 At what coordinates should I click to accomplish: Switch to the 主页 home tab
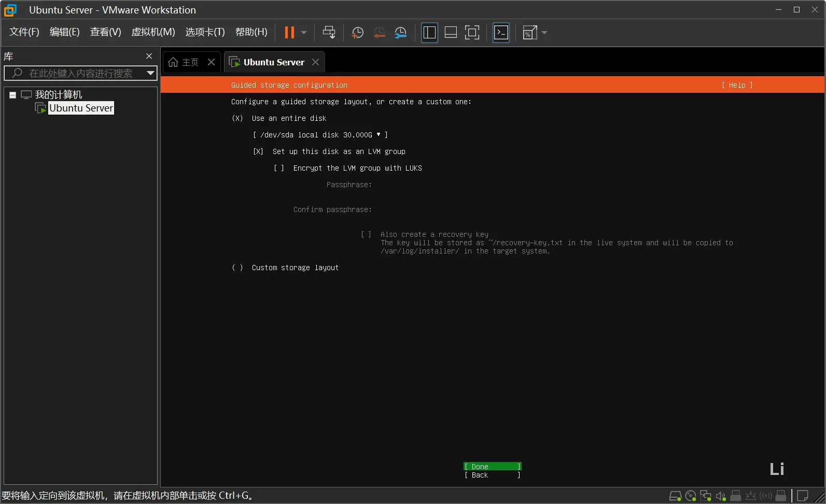point(184,62)
